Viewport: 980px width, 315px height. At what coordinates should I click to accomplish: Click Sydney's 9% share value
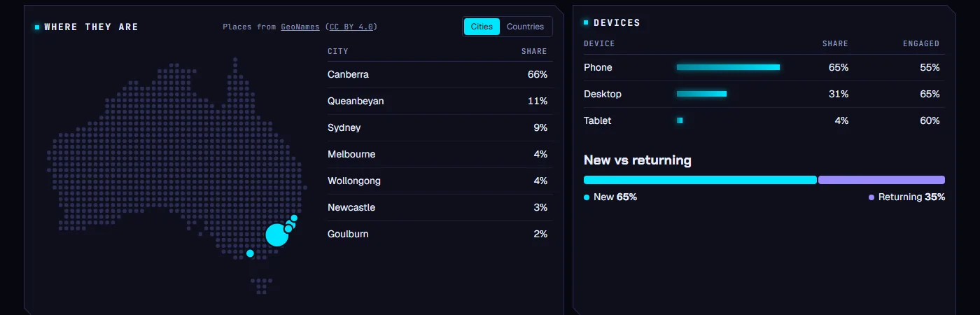(540, 127)
